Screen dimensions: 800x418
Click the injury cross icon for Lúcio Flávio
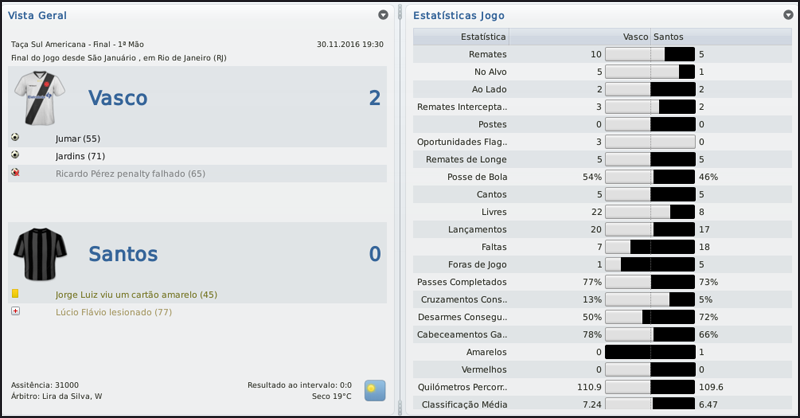[15, 312]
